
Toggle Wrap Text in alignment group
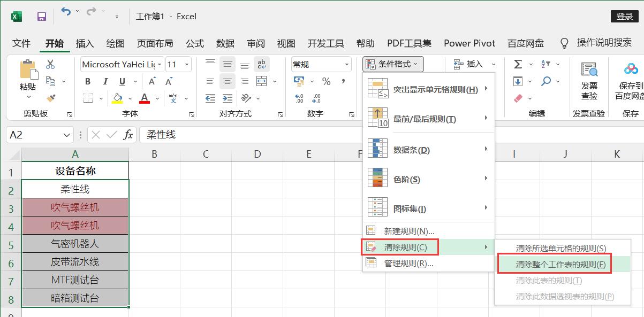[x=261, y=65]
